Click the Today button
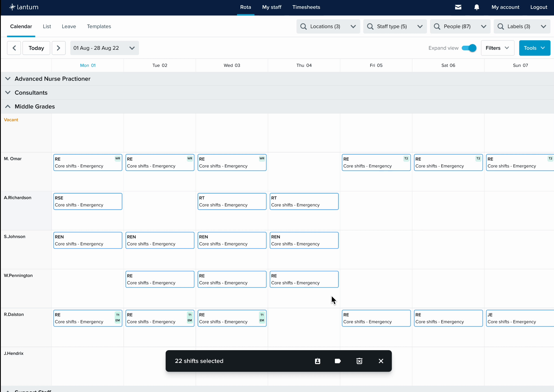Screen dimensions: 554x392 pos(36,48)
